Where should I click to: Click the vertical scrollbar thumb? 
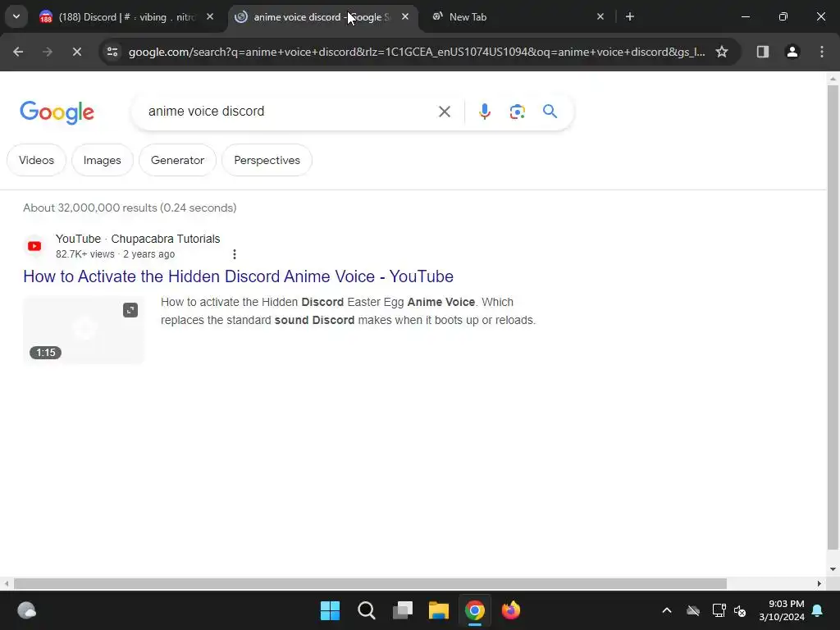point(833,317)
